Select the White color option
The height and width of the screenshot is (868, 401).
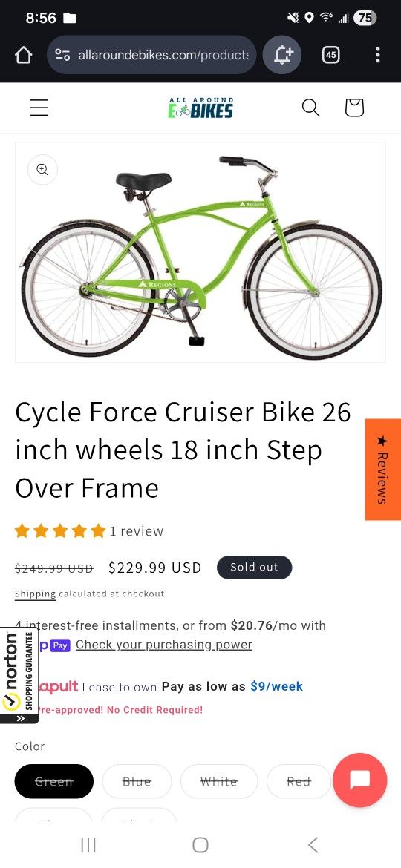(x=219, y=781)
